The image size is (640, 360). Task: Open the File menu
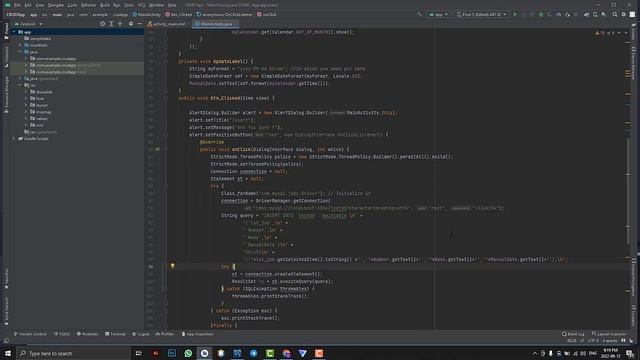point(17,5)
